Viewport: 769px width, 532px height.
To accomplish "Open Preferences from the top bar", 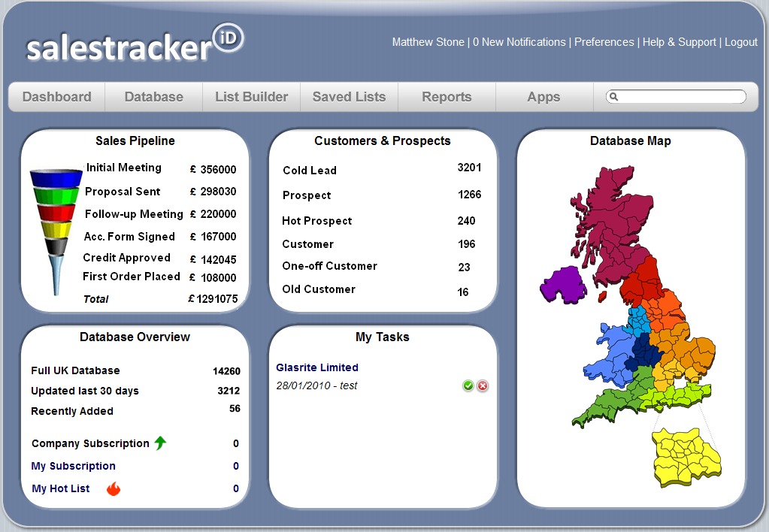I will click(x=604, y=42).
